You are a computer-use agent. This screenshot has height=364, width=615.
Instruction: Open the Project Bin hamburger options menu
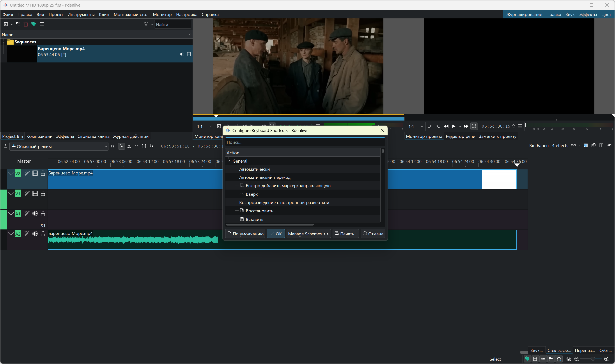[x=42, y=24]
